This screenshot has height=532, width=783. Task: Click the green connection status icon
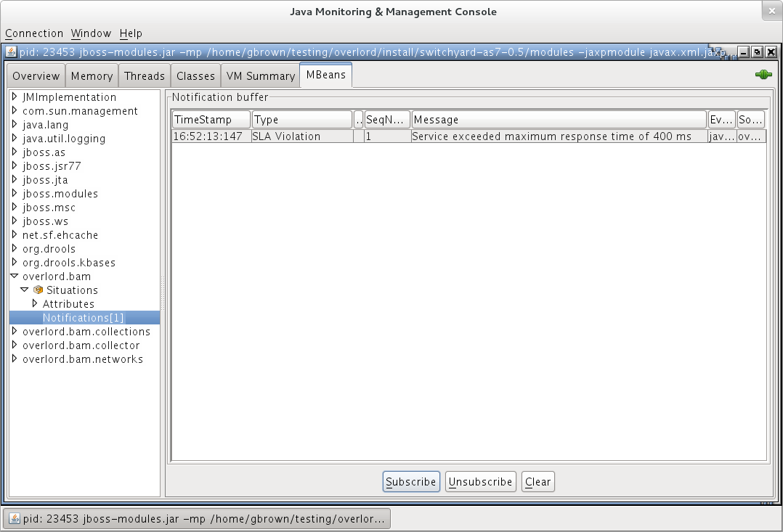pos(763,75)
